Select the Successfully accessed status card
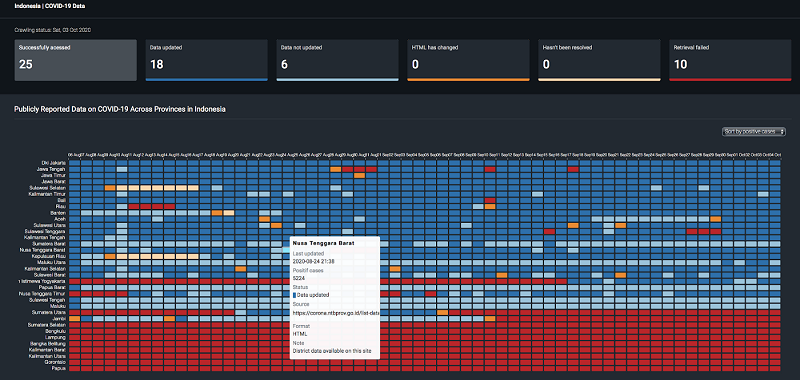The image size is (800, 380). pyautogui.click(x=76, y=60)
